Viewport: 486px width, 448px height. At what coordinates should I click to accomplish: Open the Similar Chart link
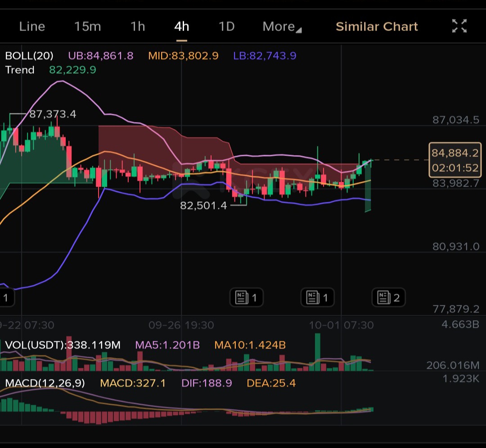click(377, 27)
